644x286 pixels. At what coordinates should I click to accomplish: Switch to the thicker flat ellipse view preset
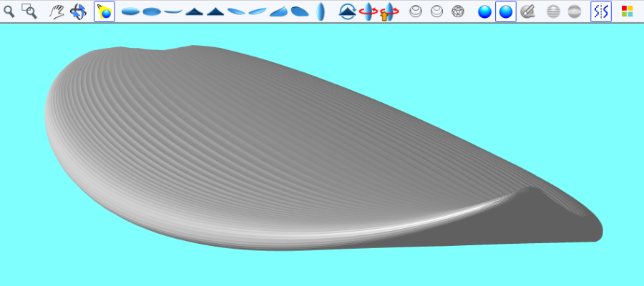152,11
